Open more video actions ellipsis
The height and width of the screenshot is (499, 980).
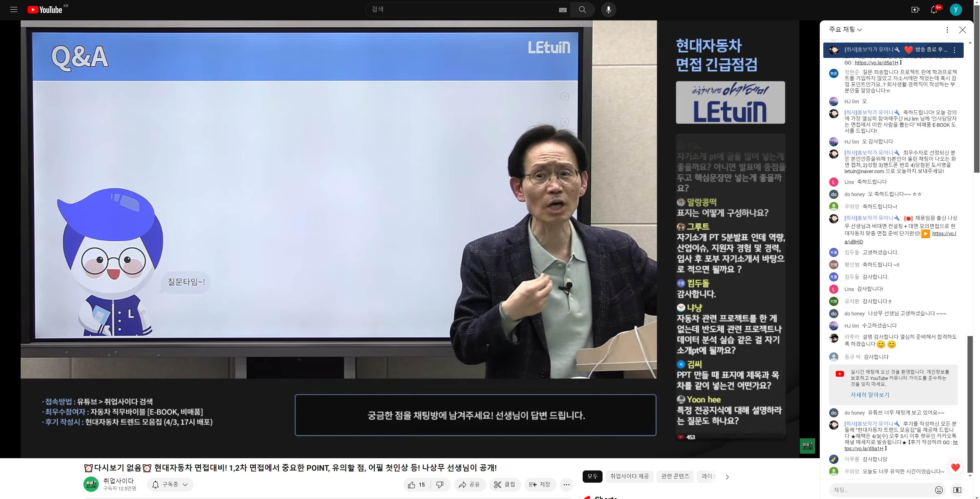coord(566,484)
